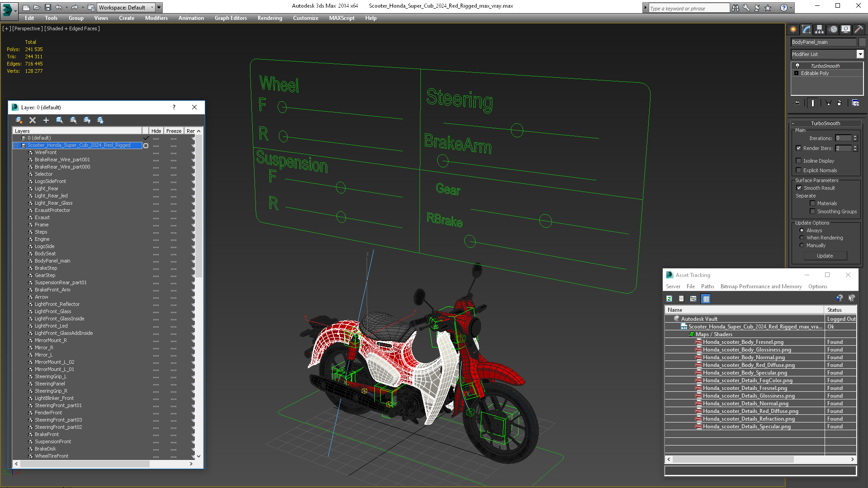Screen dimensions: 868x488
Task: Toggle the Render Iters checkbox
Action: coord(799,148)
